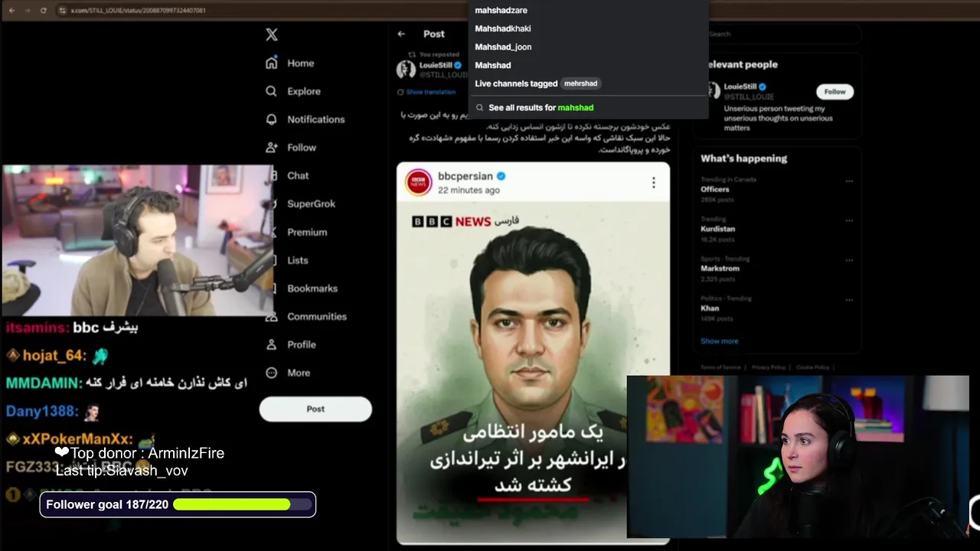Click the emote after Dany1388 in chat

tap(91, 412)
